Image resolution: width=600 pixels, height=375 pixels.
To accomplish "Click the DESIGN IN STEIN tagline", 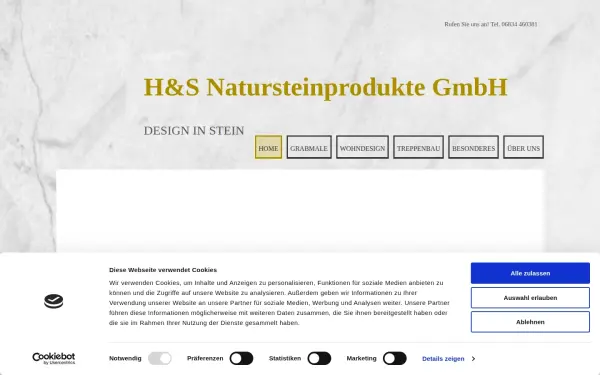I will click(x=194, y=131).
